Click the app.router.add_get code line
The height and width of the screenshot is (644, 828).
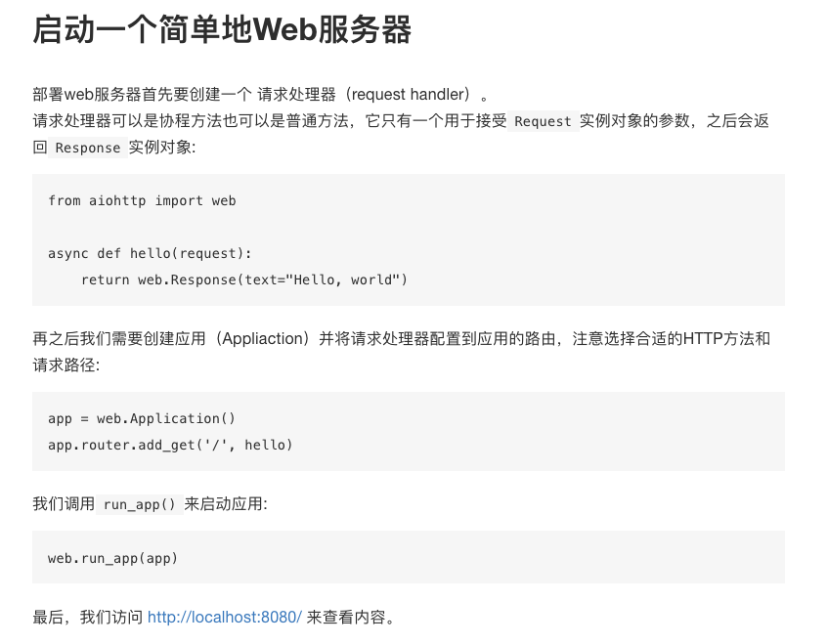(x=170, y=445)
